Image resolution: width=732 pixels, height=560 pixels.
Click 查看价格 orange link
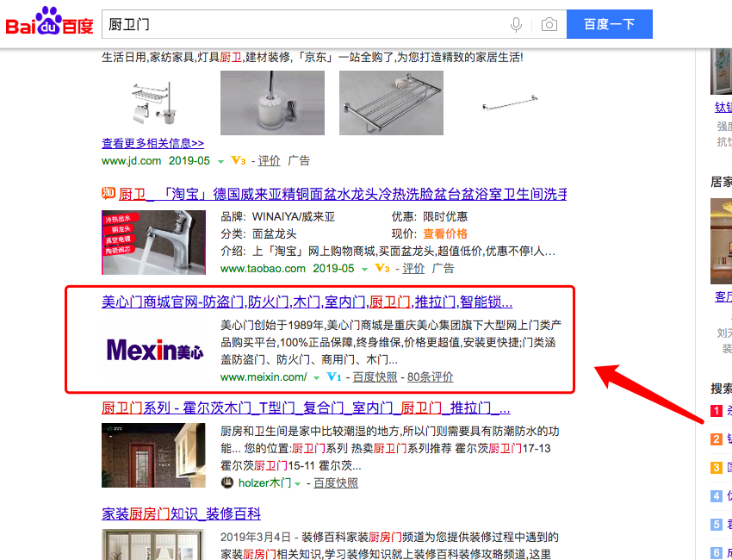[x=445, y=233]
